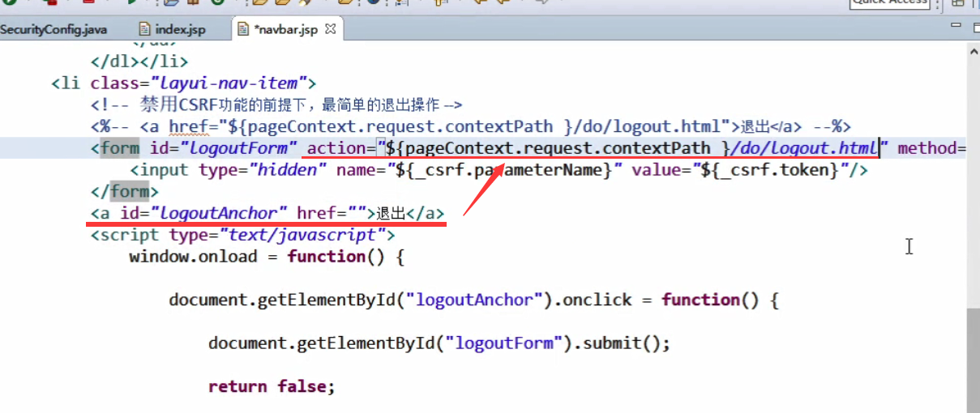
Task: Click the editor vertical scrollbar track
Action: (x=974, y=235)
